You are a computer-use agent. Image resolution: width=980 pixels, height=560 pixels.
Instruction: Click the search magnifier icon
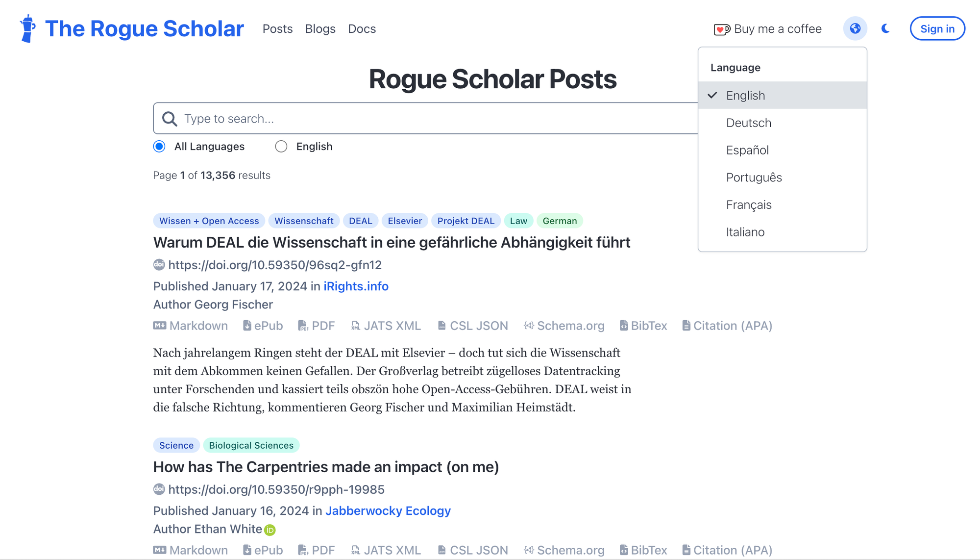pos(170,119)
